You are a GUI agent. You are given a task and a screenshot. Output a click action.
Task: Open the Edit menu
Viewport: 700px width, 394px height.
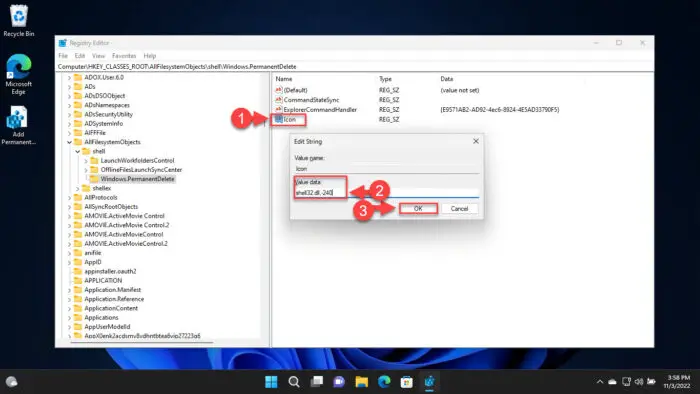[x=80, y=56]
